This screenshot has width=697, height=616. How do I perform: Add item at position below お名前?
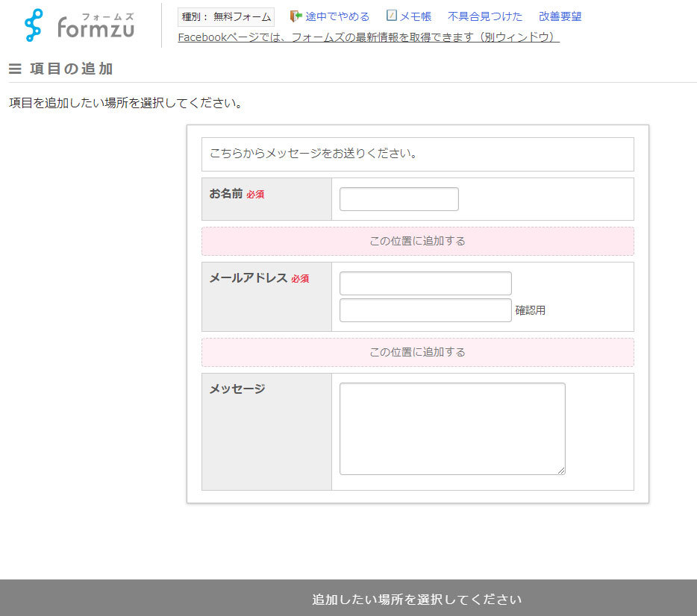417,241
